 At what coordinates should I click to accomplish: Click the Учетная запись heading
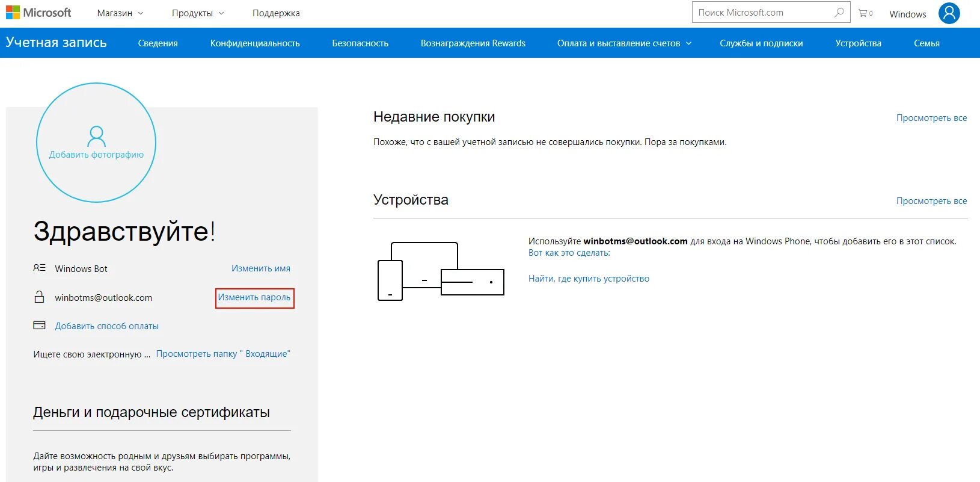click(56, 43)
